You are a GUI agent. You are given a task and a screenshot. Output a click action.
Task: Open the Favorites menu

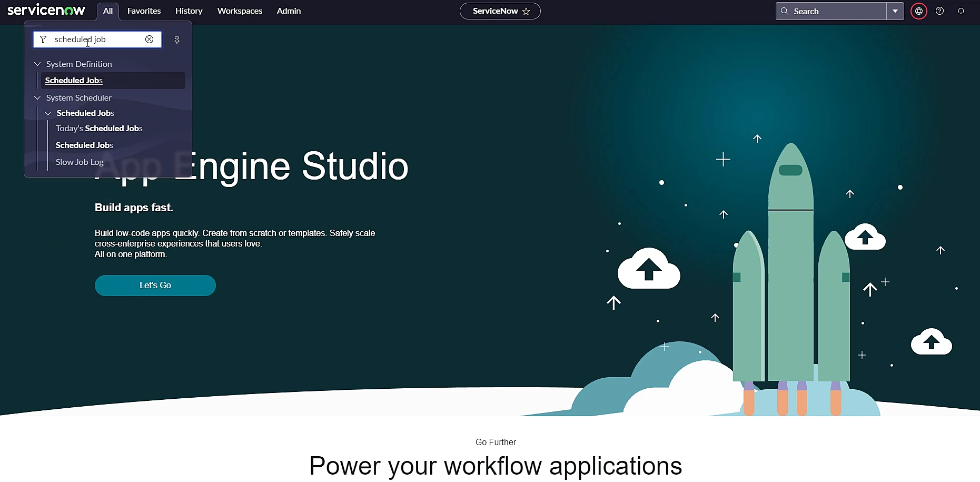pos(144,11)
